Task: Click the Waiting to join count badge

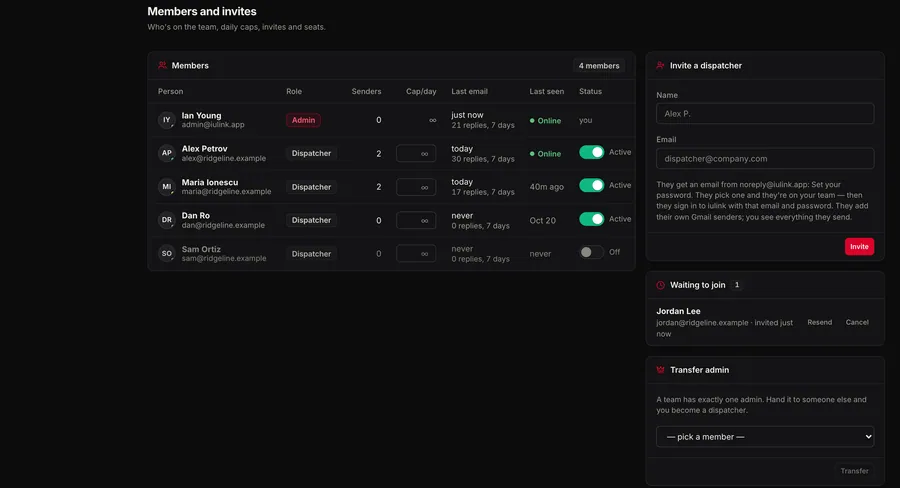Action: point(737,285)
